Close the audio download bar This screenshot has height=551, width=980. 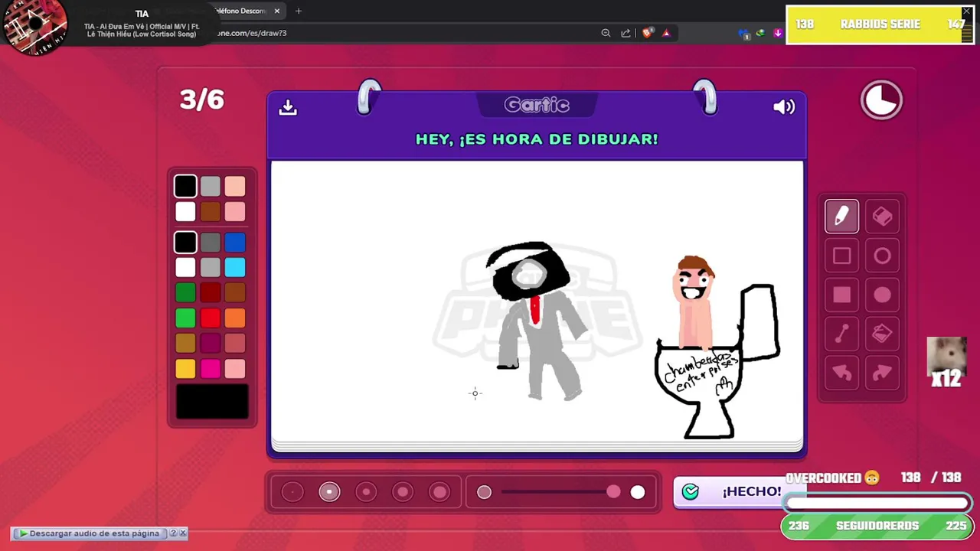coord(183,533)
